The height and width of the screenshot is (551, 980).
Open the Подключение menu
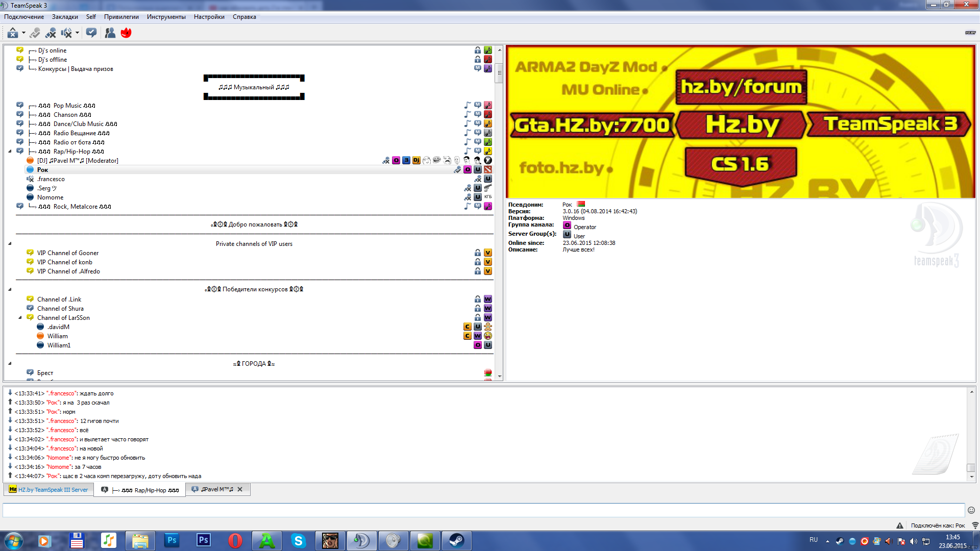(24, 17)
